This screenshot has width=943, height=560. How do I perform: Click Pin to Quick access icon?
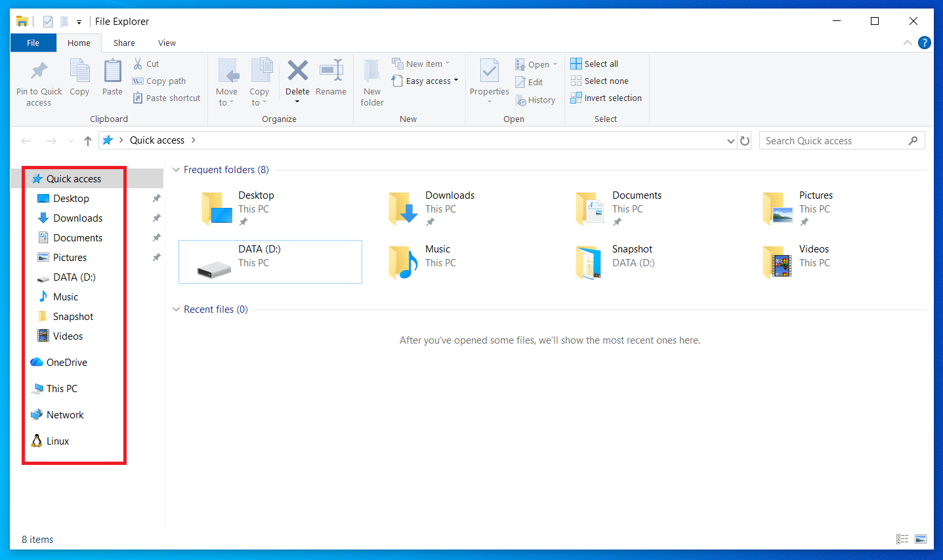(39, 70)
